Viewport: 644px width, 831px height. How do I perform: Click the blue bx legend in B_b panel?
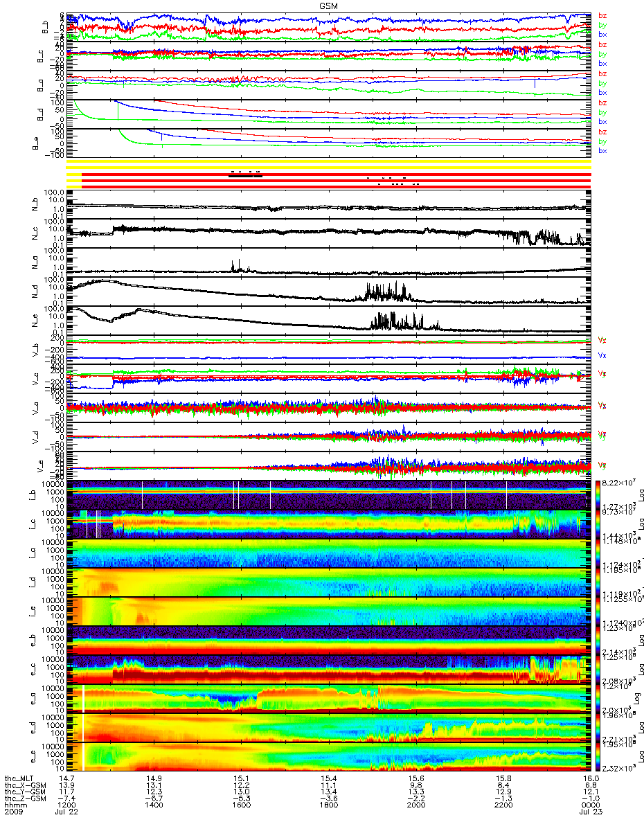pyautogui.click(x=602, y=35)
